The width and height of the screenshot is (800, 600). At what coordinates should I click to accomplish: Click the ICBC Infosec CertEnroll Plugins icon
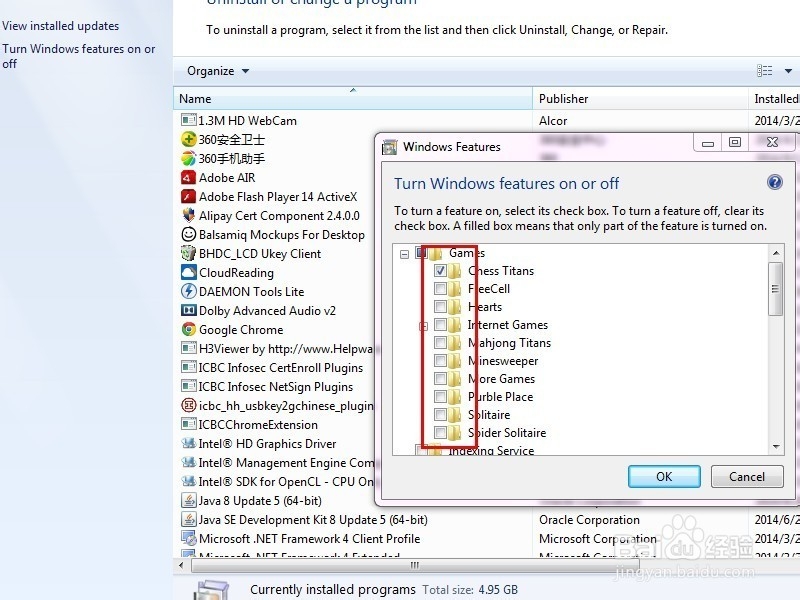pyautogui.click(x=189, y=367)
